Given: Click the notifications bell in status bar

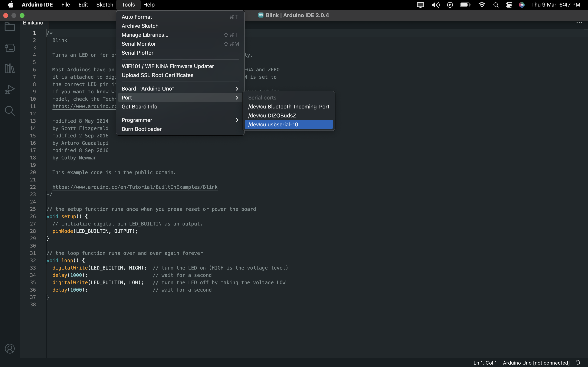Looking at the screenshot, I should [x=578, y=363].
